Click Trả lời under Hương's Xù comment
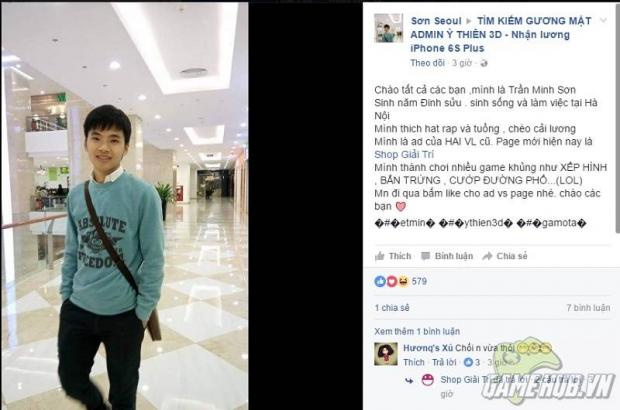This screenshot has height=410, width=620. click(444, 362)
